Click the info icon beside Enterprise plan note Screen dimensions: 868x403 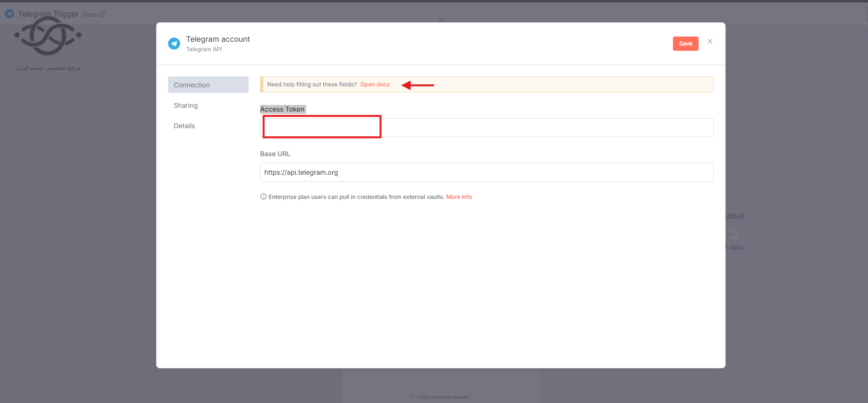[x=263, y=197]
